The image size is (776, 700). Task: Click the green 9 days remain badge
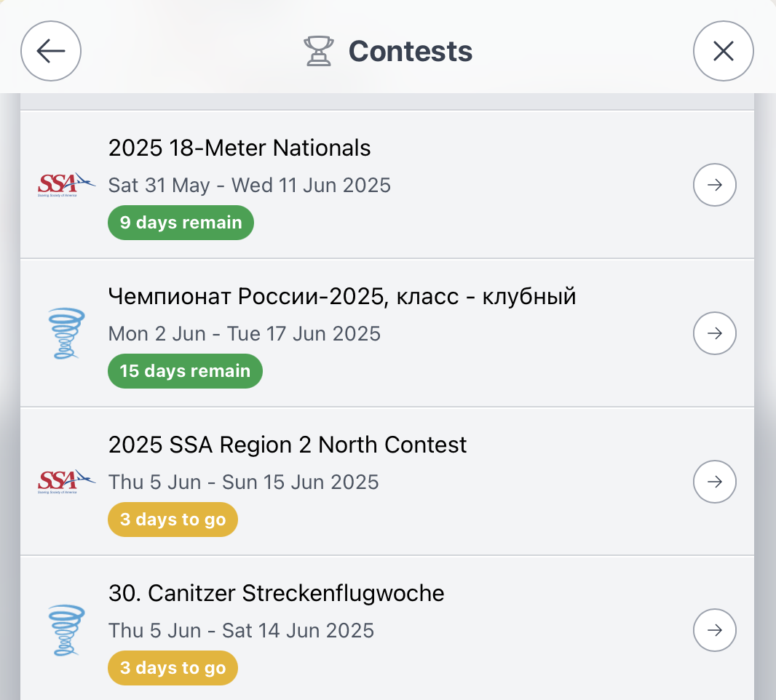point(181,223)
